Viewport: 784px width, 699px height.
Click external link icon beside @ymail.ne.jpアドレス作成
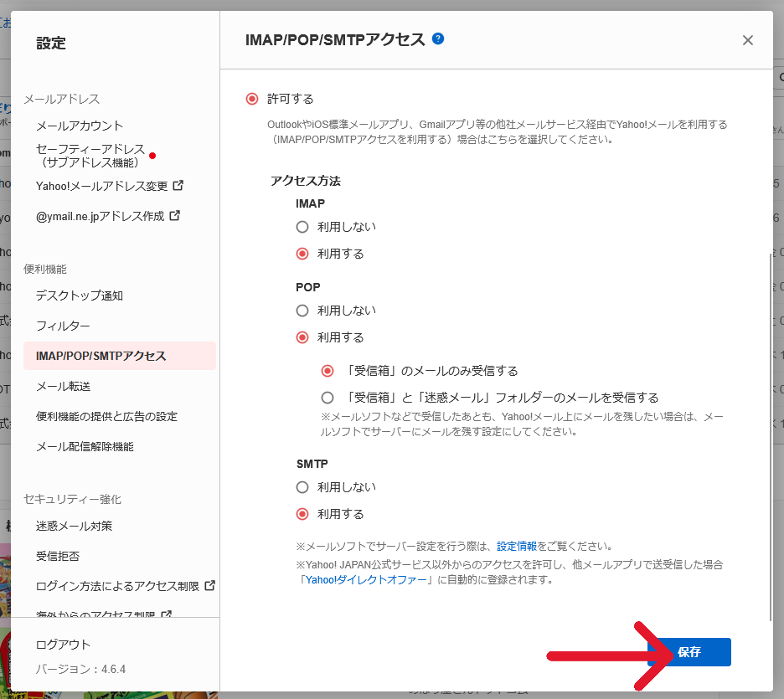click(174, 215)
